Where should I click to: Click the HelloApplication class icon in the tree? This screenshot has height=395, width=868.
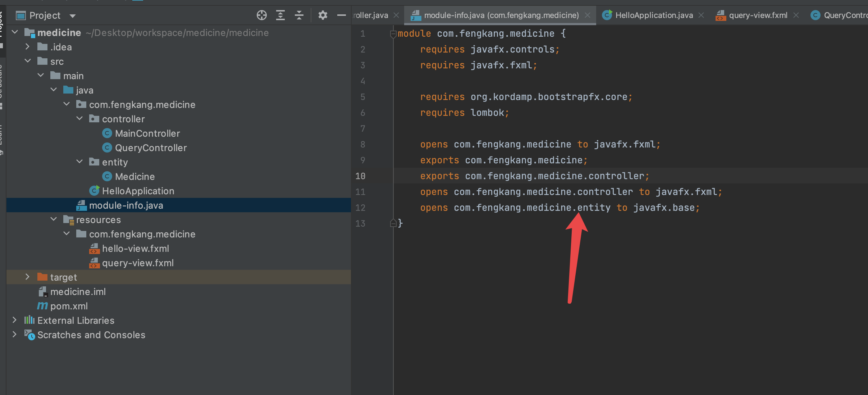(94, 191)
